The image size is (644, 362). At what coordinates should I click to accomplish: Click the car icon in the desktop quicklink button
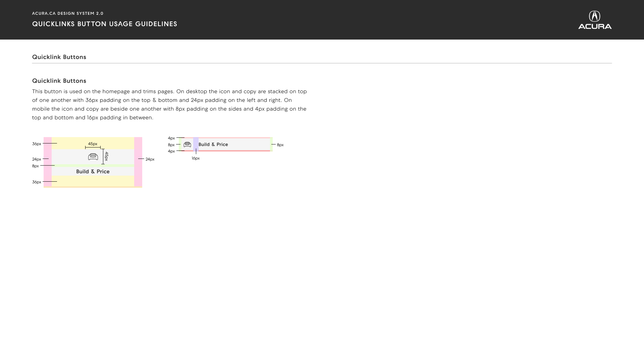coord(93,157)
